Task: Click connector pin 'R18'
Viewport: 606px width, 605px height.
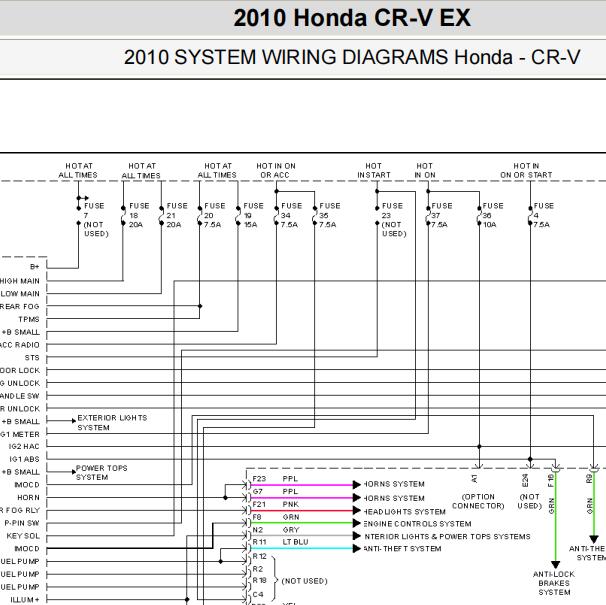Action: tap(259, 580)
